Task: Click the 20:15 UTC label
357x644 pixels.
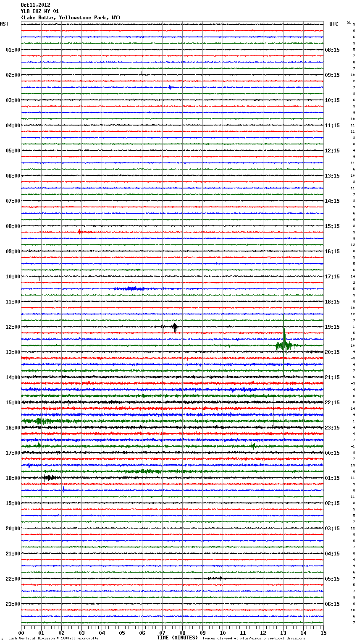Action: pos(332,352)
